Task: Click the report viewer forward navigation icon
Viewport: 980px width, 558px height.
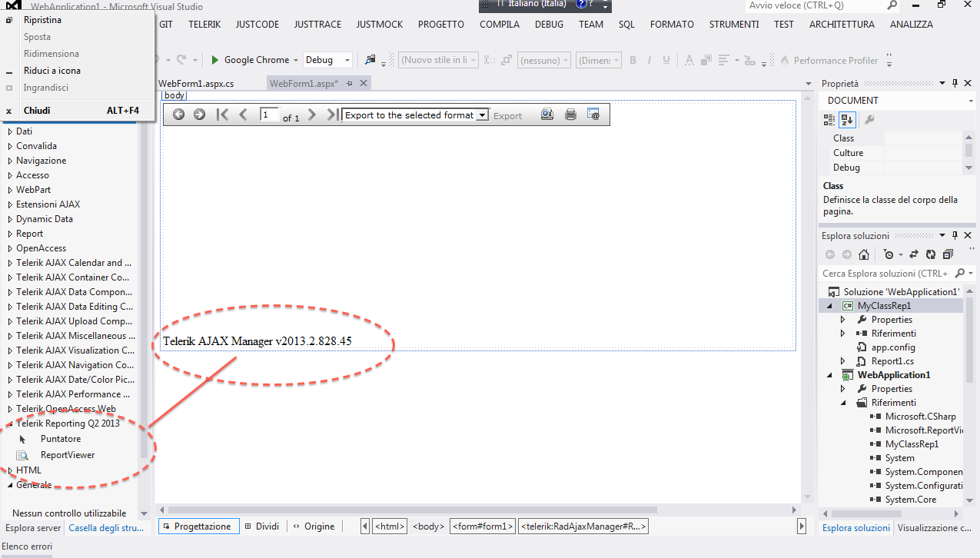Action: click(x=199, y=115)
